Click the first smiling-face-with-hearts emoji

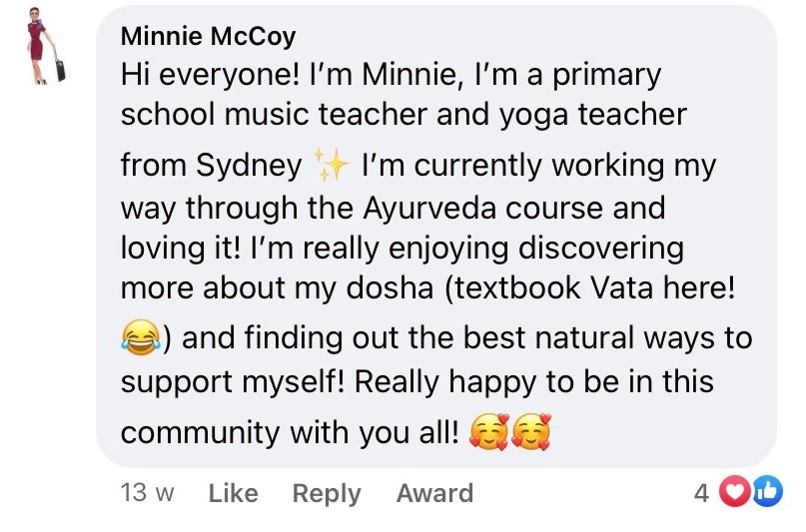click(490, 433)
